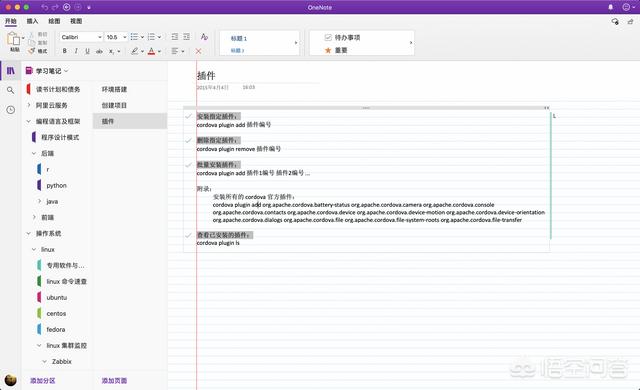Apply bold formatting
The height and width of the screenshot is (390, 640).
(x=64, y=51)
